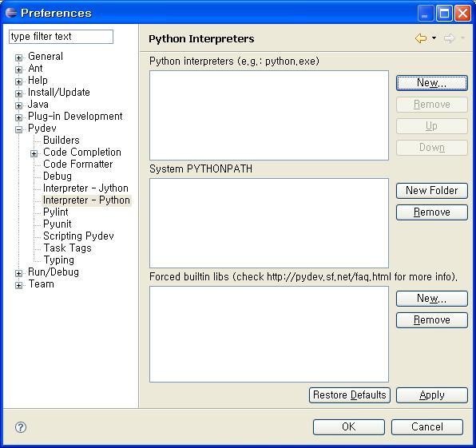
Task: Click the forward navigation arrow icon
Action: coord(450,38)
